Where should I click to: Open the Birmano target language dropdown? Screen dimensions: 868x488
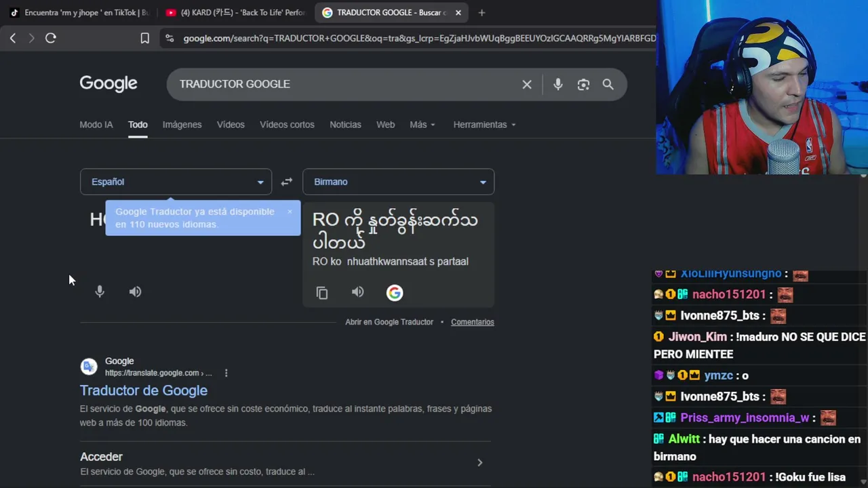click(x=398, y=182)
